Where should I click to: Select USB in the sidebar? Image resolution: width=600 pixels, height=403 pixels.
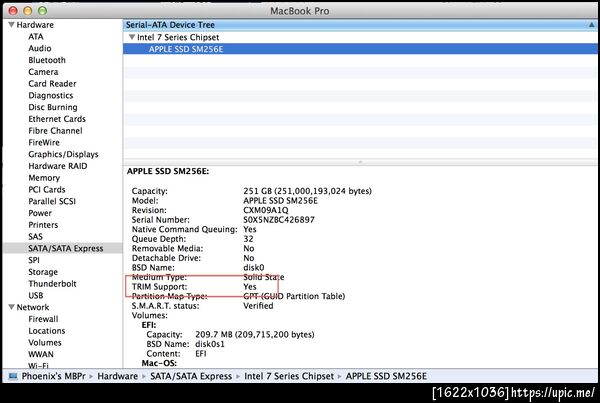point(36,296)
